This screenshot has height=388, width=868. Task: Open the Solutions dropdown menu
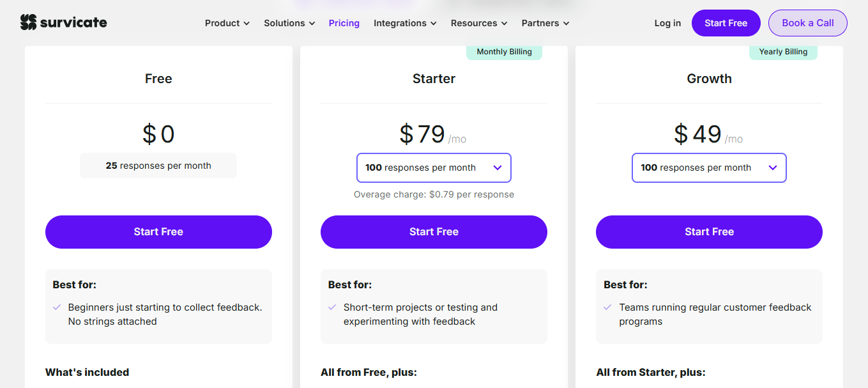tap(289, 23)
